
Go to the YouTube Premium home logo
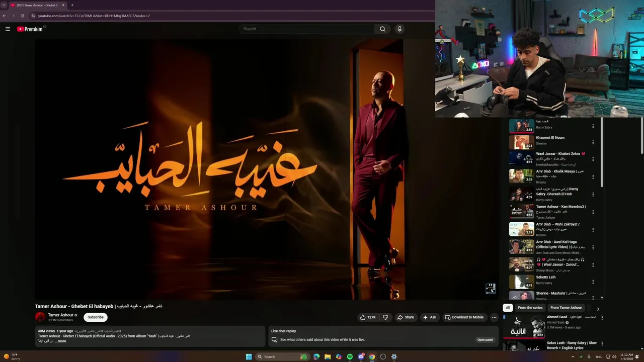coord(30,29)
